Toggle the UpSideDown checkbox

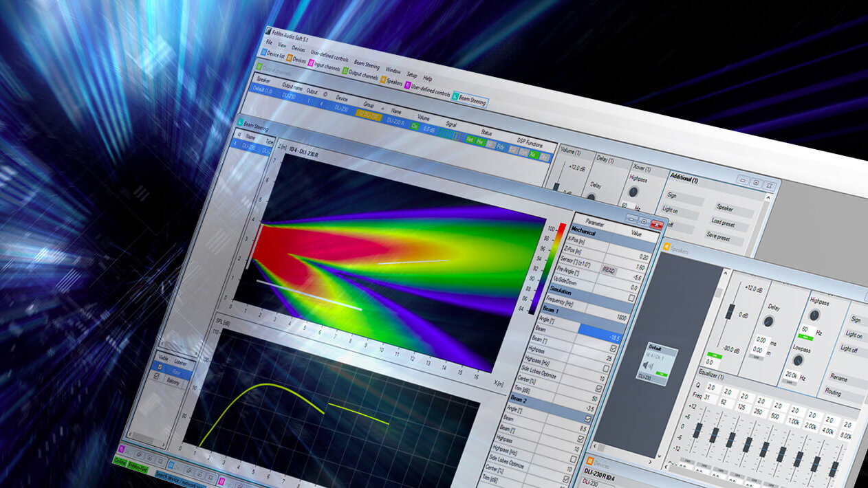pos(631,298)
